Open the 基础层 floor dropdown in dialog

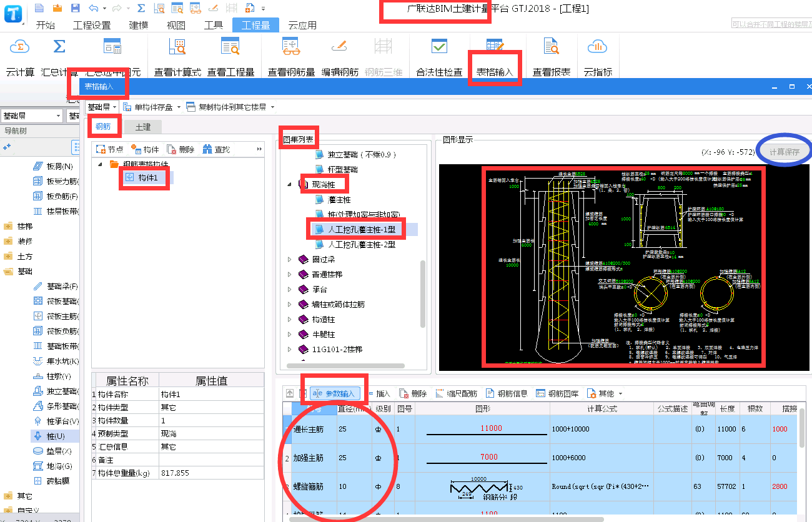click(x=102, y=107)
